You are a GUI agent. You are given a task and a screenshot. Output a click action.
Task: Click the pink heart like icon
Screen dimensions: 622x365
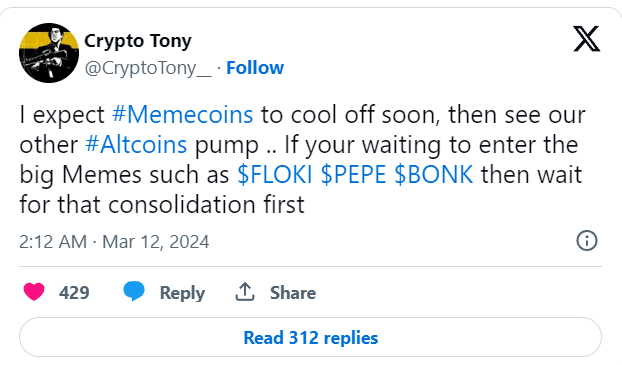coord(34,292)
